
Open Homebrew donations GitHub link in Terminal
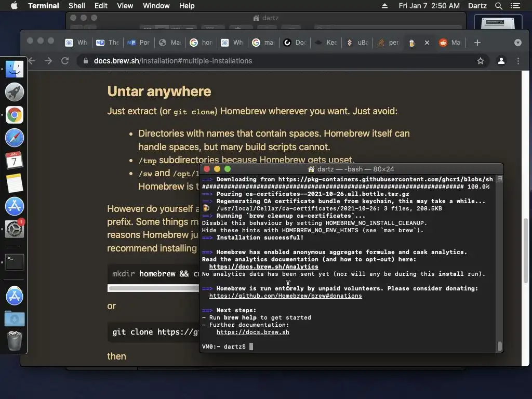click(x=285, y=296)
